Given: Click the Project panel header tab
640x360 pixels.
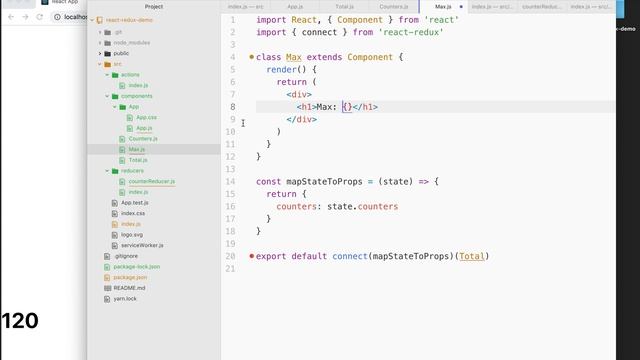Looking at the screenshot, I should (x=154, y=7).
